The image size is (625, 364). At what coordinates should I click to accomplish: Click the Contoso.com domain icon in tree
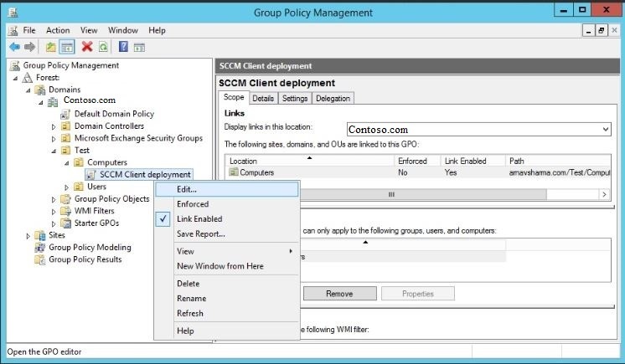(53, 102)
